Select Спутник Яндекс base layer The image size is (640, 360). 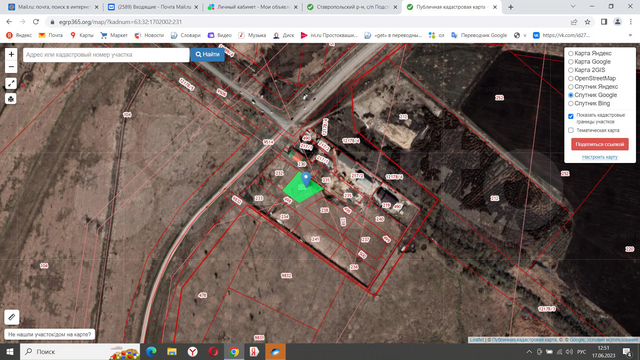pos(571,87)
